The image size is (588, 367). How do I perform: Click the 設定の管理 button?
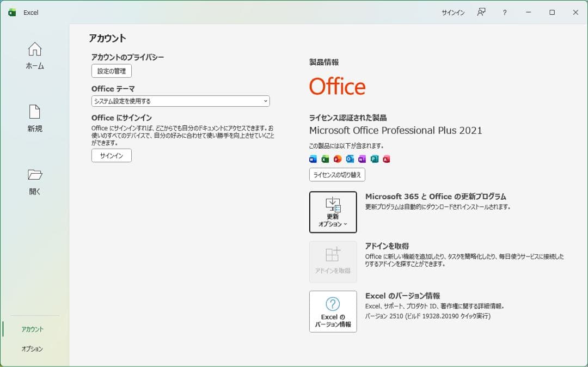point(111,71)
